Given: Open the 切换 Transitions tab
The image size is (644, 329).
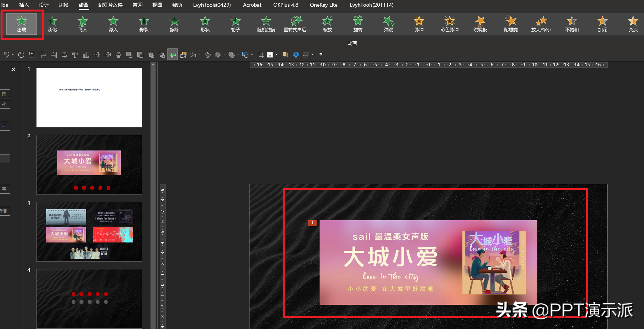Looking at the screenshot, I should [64, 5].
